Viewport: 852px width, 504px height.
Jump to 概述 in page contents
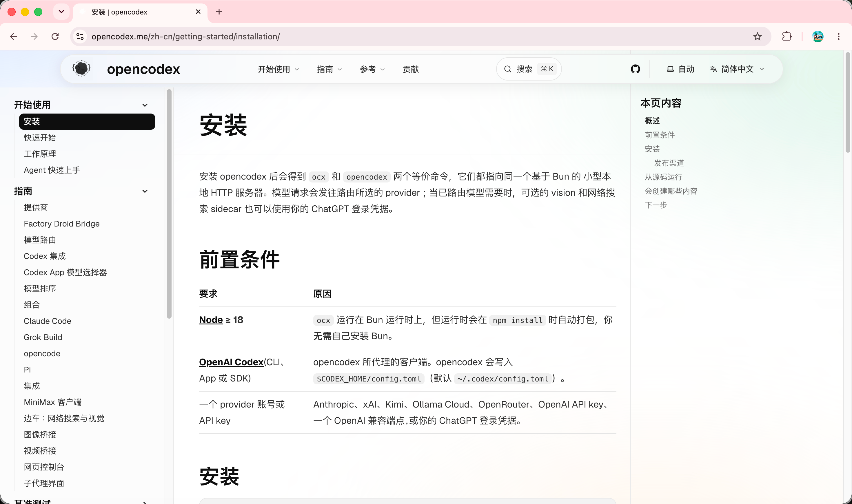pyautogui.click(x=652, y=121)
